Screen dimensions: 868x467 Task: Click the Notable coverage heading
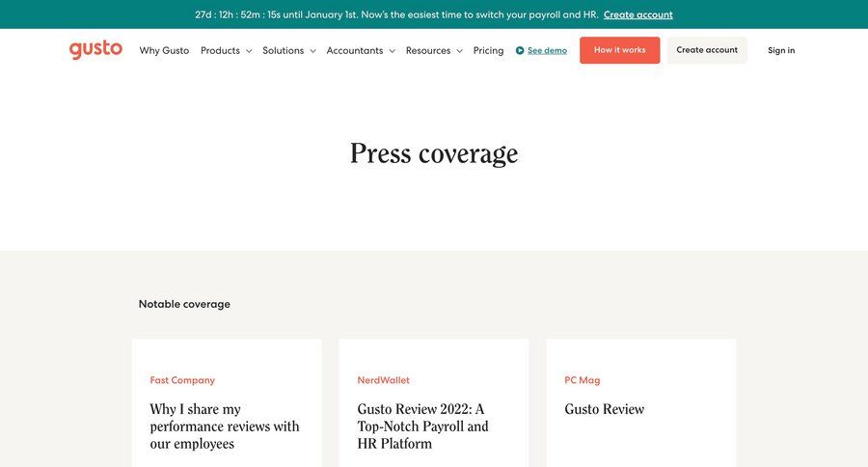click(x=184, y=304)
